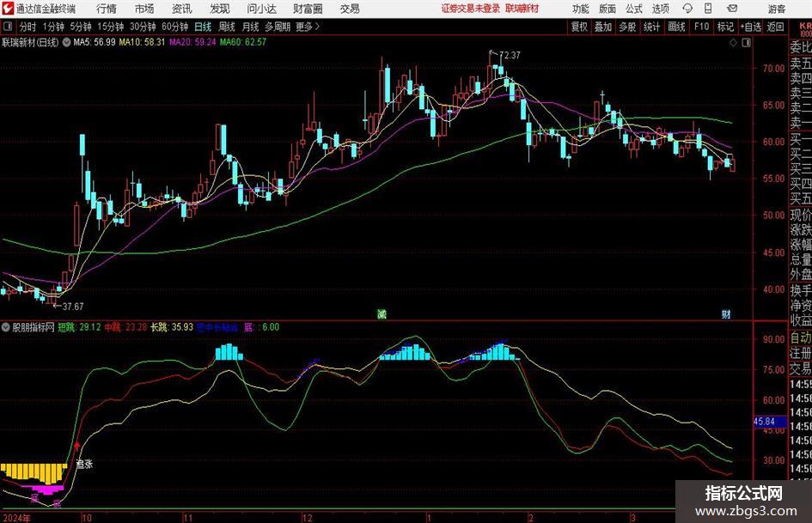812x523 pixels.
Task: Click the mobile phone icon
Action: 708,9
